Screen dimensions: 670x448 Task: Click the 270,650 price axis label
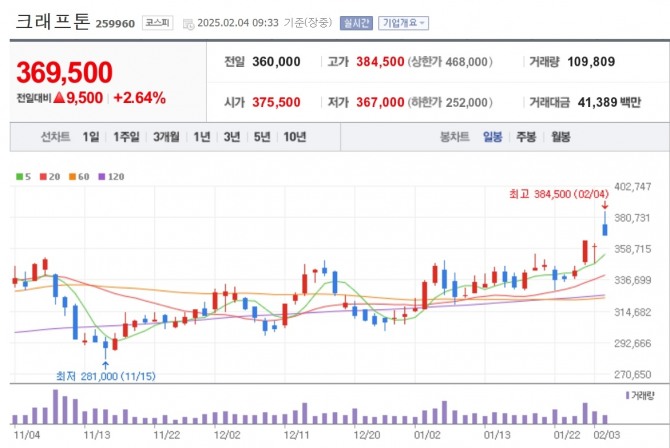pyautogui.click(x=632, y=374)
